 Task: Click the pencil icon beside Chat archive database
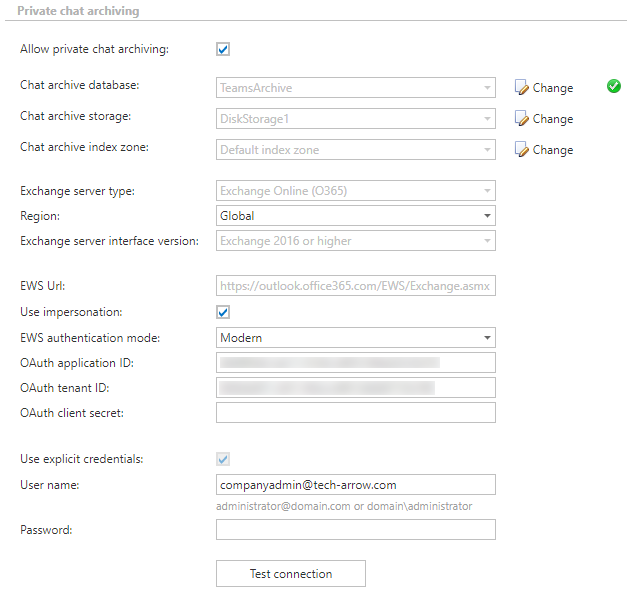(x=521, y=88)
